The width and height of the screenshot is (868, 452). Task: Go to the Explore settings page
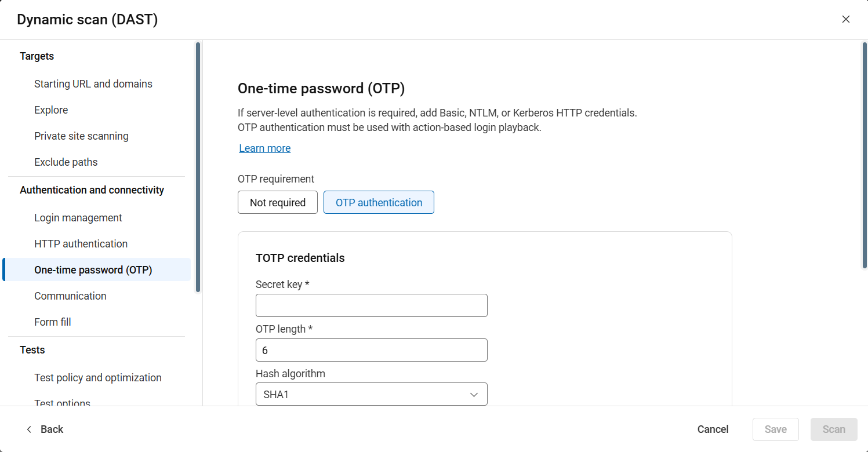coord(51,110)
